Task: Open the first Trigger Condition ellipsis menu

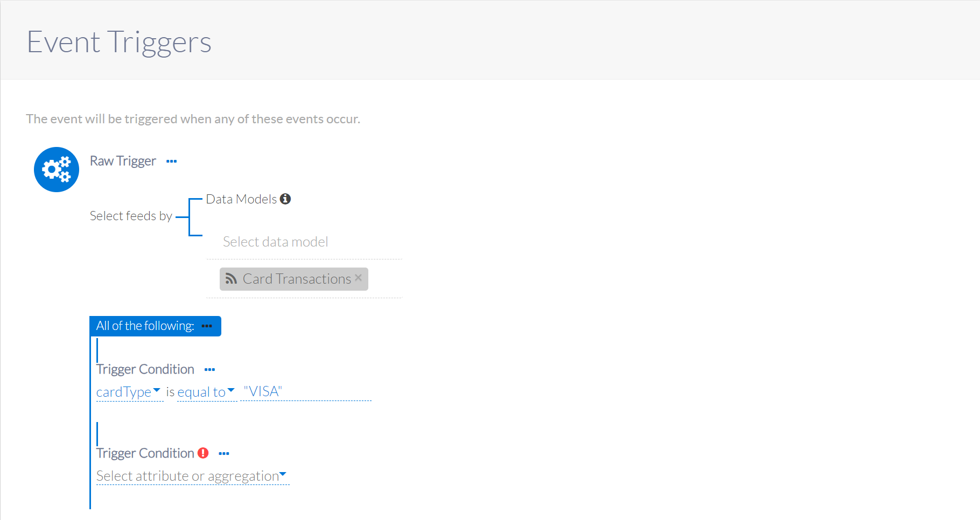Action: [210, 370]
